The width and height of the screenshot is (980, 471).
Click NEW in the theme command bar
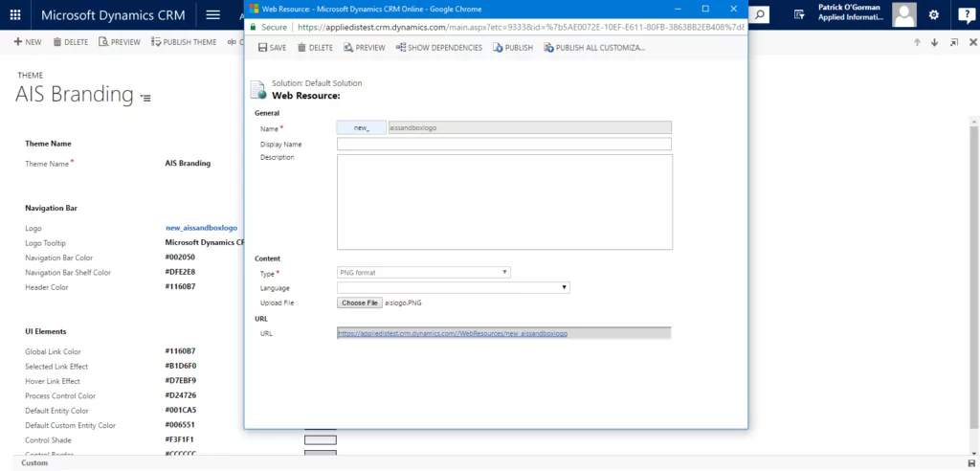pos(28,42)
